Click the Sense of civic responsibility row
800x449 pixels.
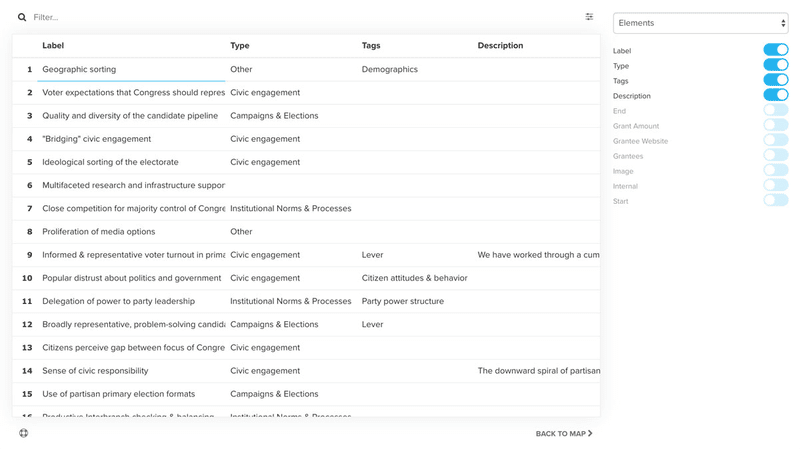(95, 371)
